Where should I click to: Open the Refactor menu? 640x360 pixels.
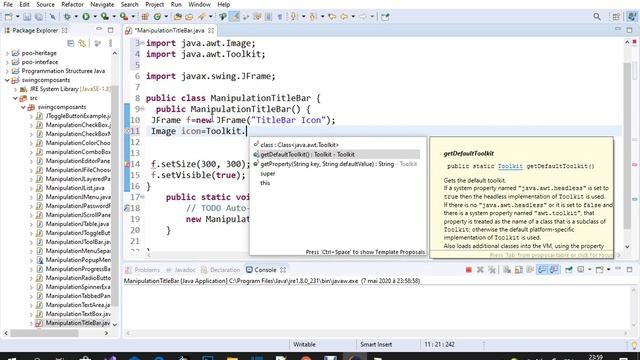(x=72, y=4)
